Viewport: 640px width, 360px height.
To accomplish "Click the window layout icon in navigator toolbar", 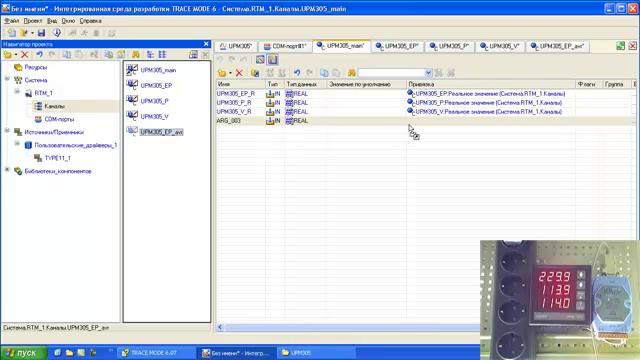I will (193, 54).
